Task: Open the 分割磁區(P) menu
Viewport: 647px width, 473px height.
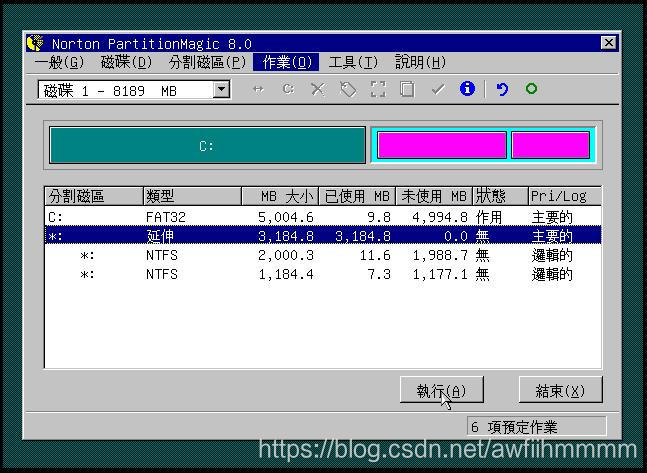Action: 207,63
